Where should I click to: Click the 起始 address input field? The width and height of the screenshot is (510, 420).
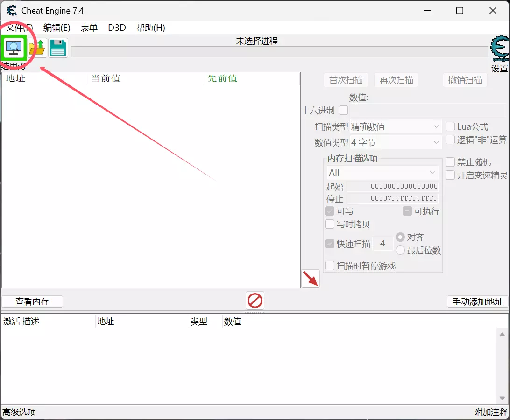(x=393, y=186)
